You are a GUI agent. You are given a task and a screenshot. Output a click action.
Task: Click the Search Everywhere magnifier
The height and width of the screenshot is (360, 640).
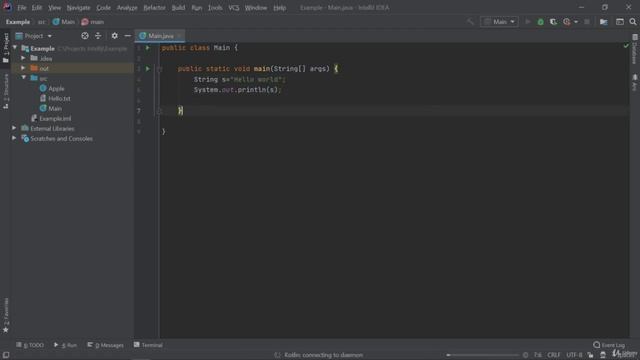click(633, 22)
